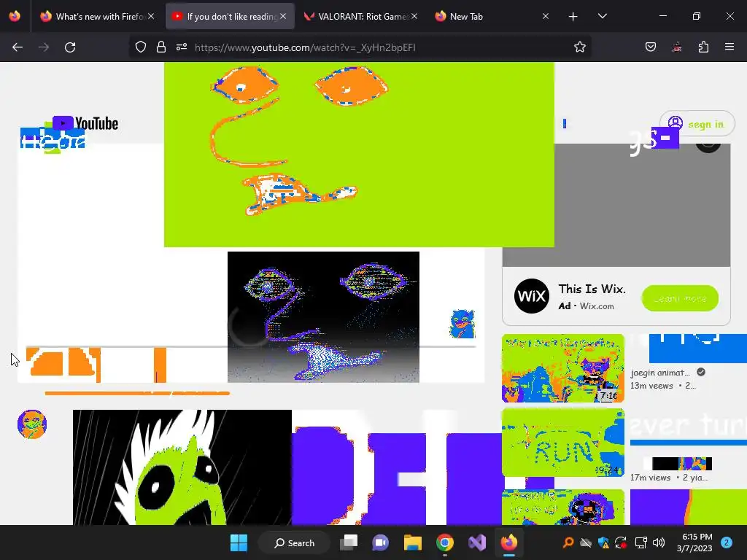
Task: Open the RUN video thumbnail
Action: [562, 443]
